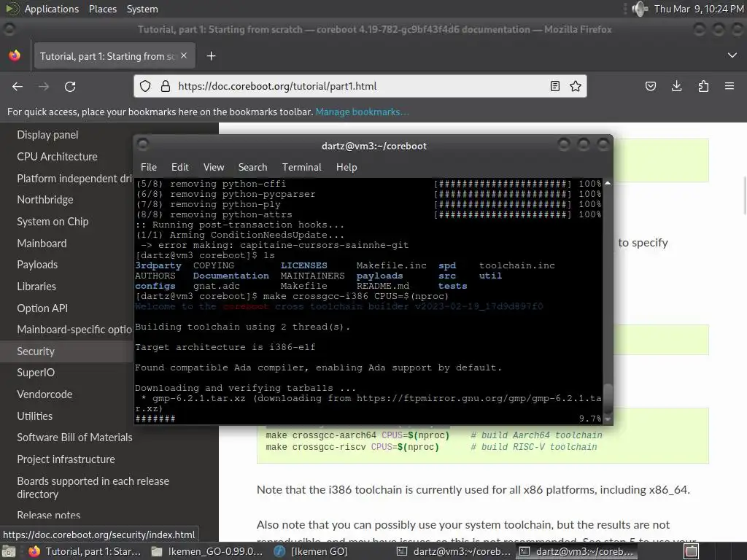Open Payloads in docs sidebar
The height and width of the screenshot is (560, 747).
37,265
